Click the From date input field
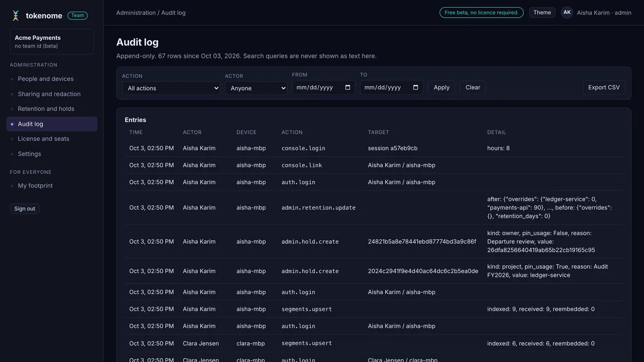The width and height of the screenshot is (644, 362). [324, 87]
